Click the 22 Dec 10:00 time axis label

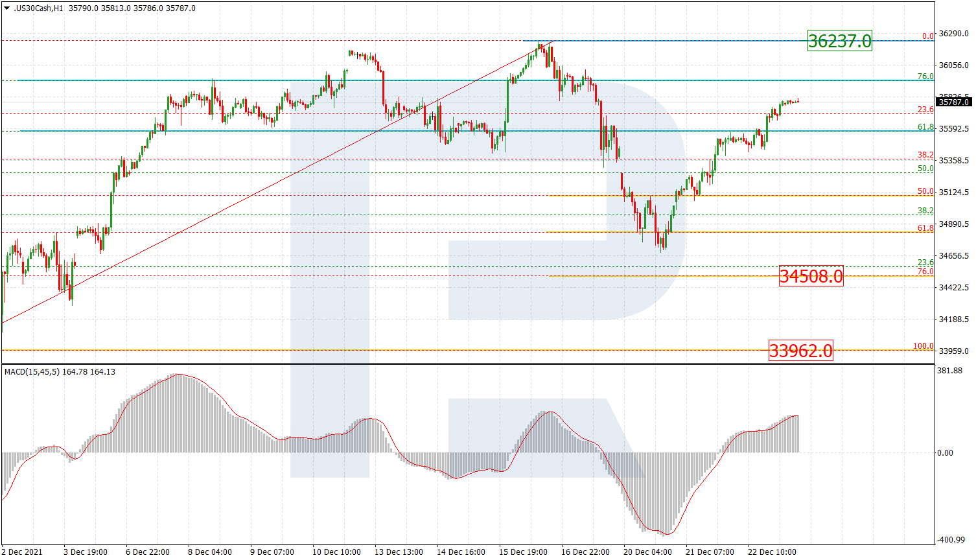point(772,552)
